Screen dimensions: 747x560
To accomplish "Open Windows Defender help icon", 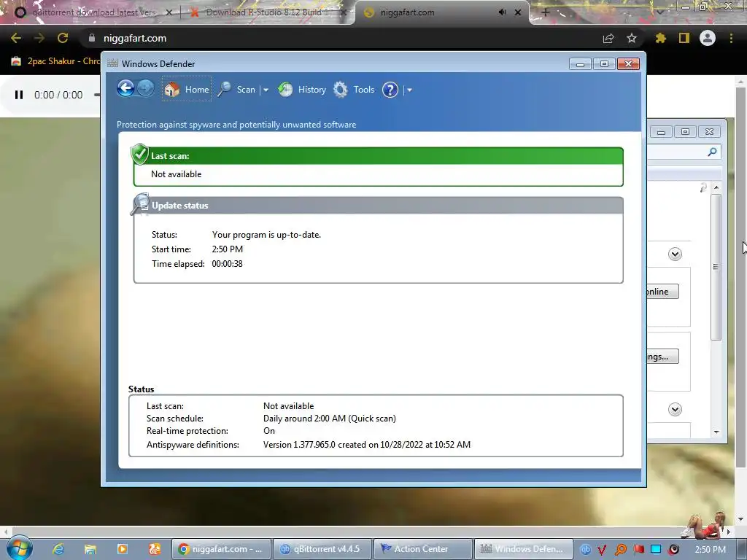I will click(x=390, y=90).
